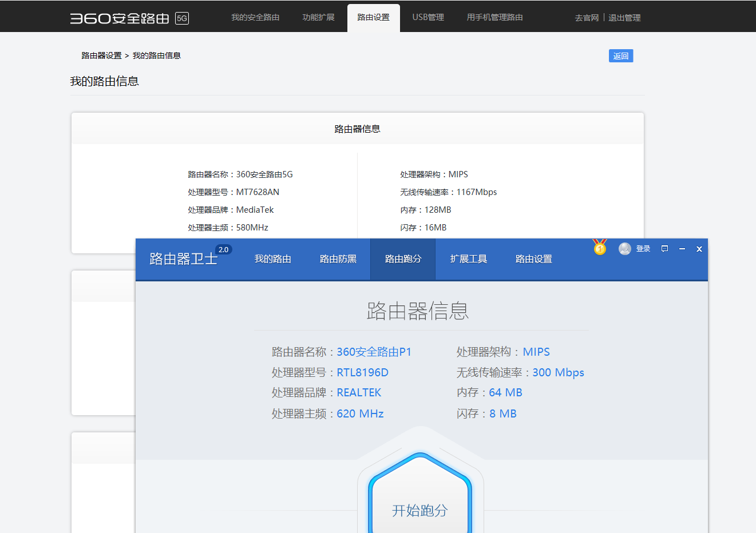Click 处理器型号：MT7628AN text
756x533 pixels.
(233, 192)
